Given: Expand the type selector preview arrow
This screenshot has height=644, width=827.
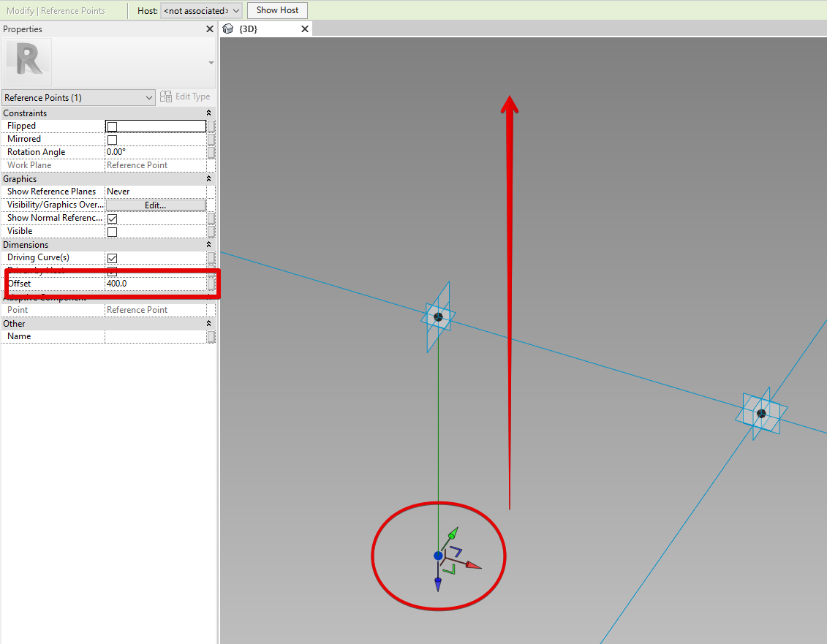Looking at the screenshot, I should tap(211, 63).
